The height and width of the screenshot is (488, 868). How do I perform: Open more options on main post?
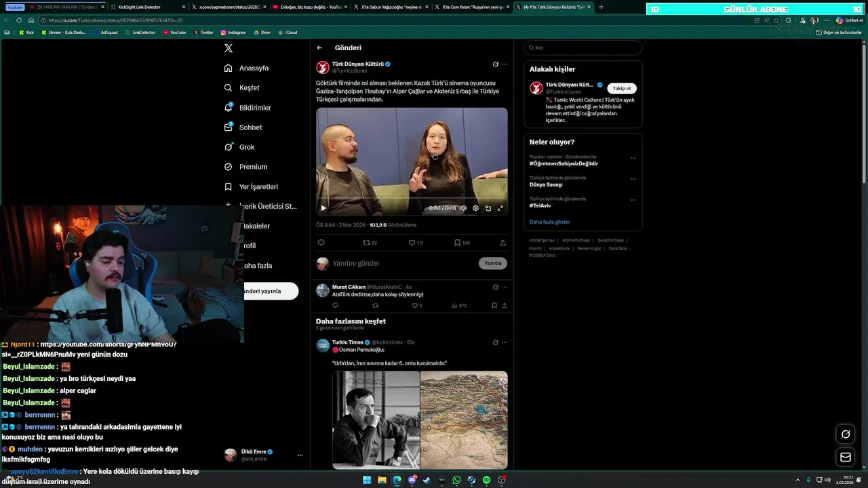point(505,64)
